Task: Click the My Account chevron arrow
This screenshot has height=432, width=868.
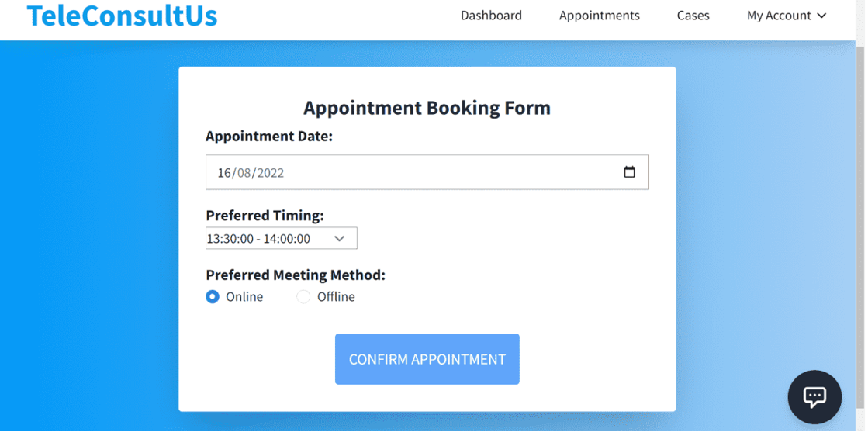Action: coord(821,16)
